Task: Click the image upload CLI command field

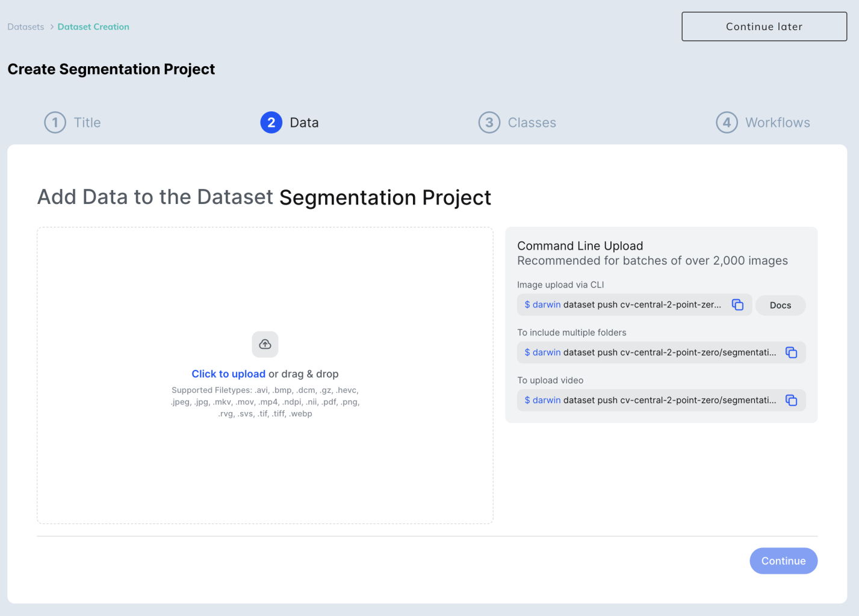Action: [623, 305]
